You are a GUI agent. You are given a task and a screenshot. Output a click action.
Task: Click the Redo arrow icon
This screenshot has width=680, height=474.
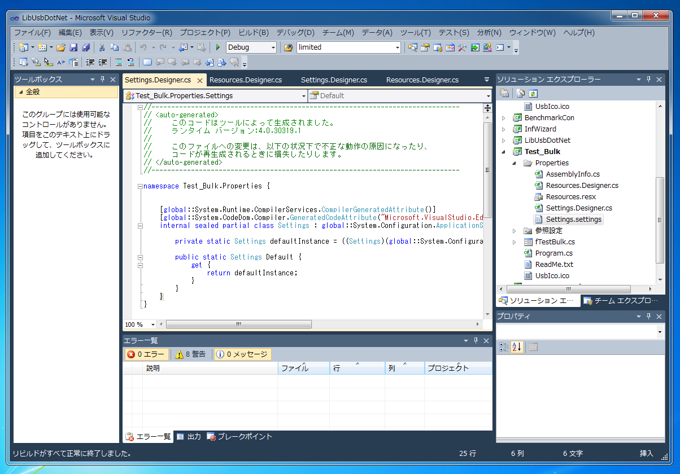(163, 47)
